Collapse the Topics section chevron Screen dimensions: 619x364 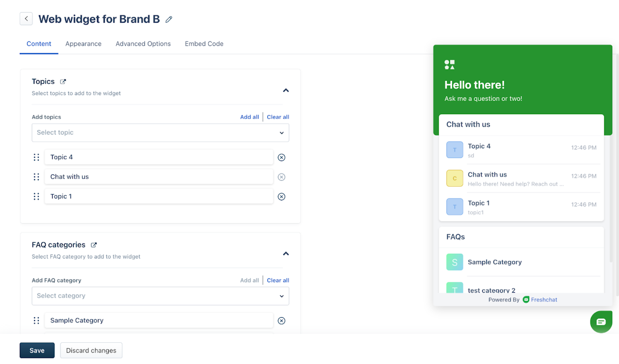click(286, 90)
